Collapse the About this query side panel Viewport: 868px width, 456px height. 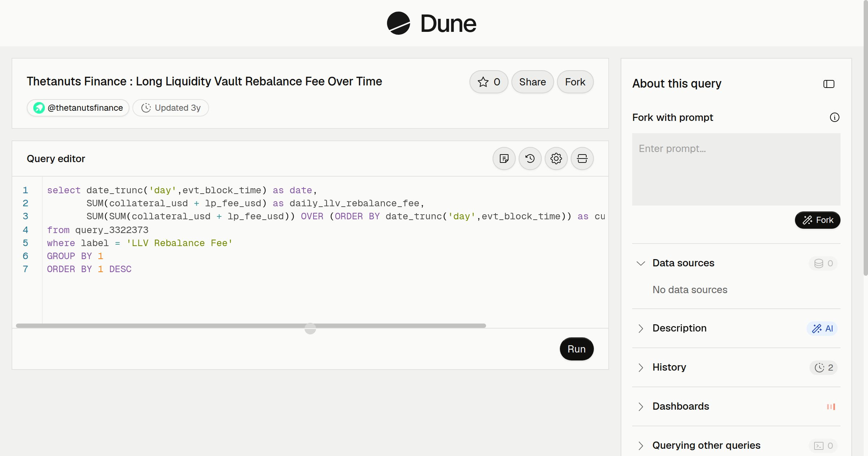coord(829,84)
